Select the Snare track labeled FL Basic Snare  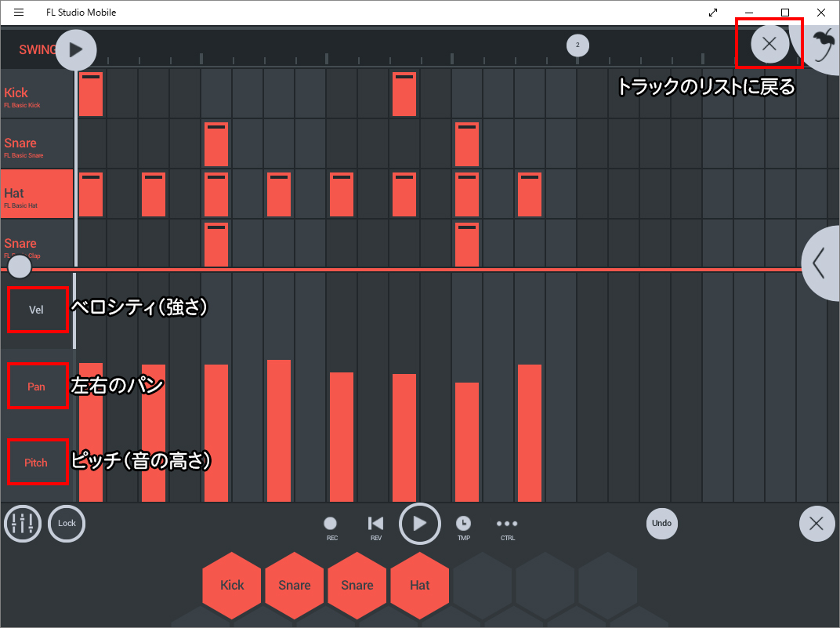[37, 144]
